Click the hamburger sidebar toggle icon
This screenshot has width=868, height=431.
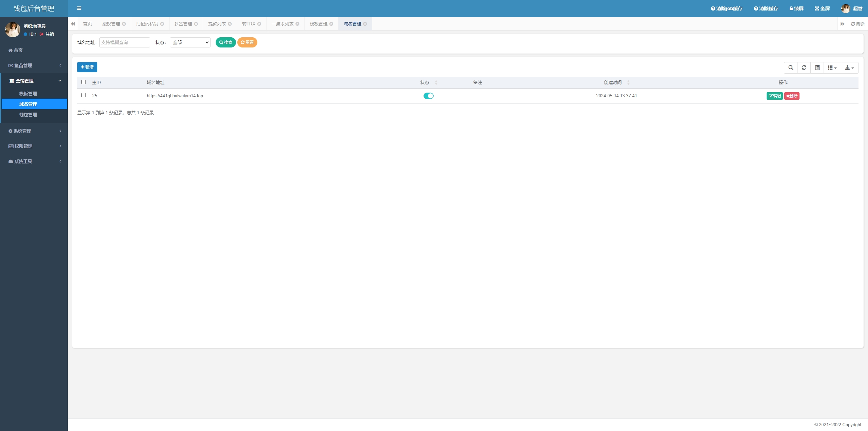[x=79, y=8]
